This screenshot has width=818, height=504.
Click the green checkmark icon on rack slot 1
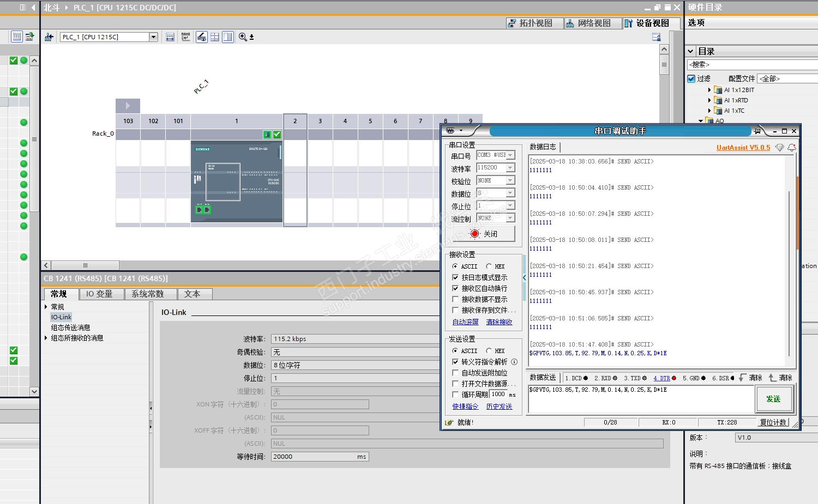click(x=277, y=134)
